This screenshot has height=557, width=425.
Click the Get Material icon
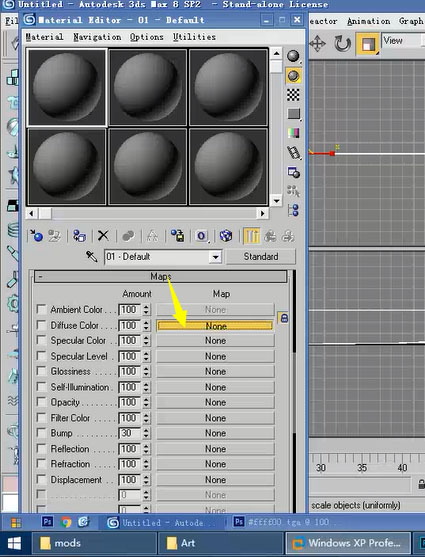(36, 236)
